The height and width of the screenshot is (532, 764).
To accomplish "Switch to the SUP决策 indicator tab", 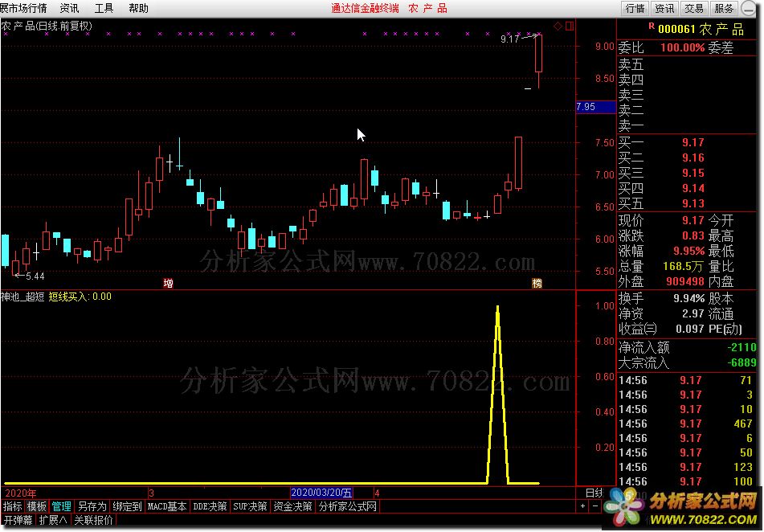I will (250, 506).
